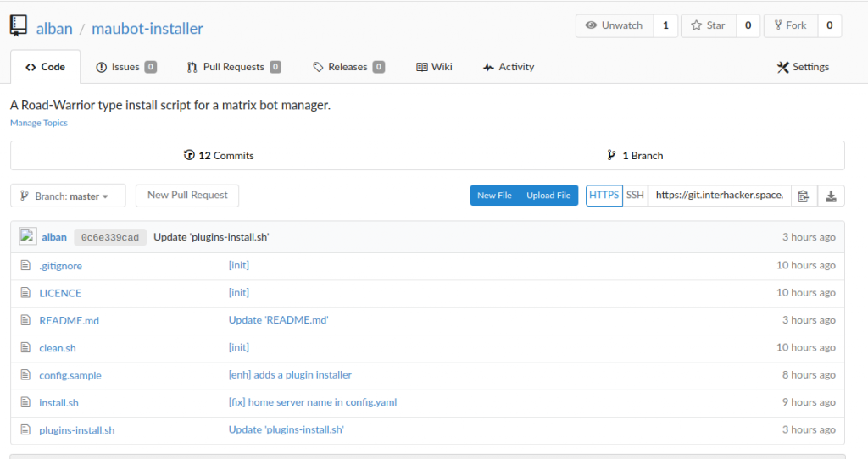Click alban's avatar in the latest commit row

(28, 236)
